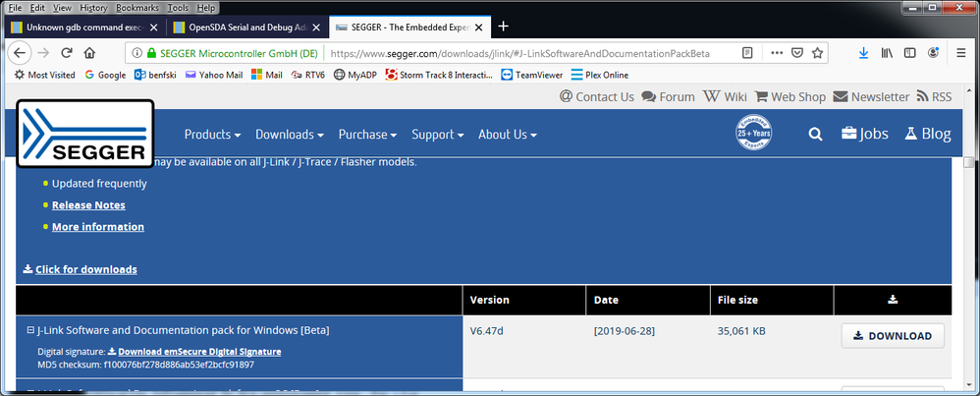The height and width of the screenshot is (396, 980).
Task: Open the Google bookmark
Action: pyautogui.click(x=106, y=75)
